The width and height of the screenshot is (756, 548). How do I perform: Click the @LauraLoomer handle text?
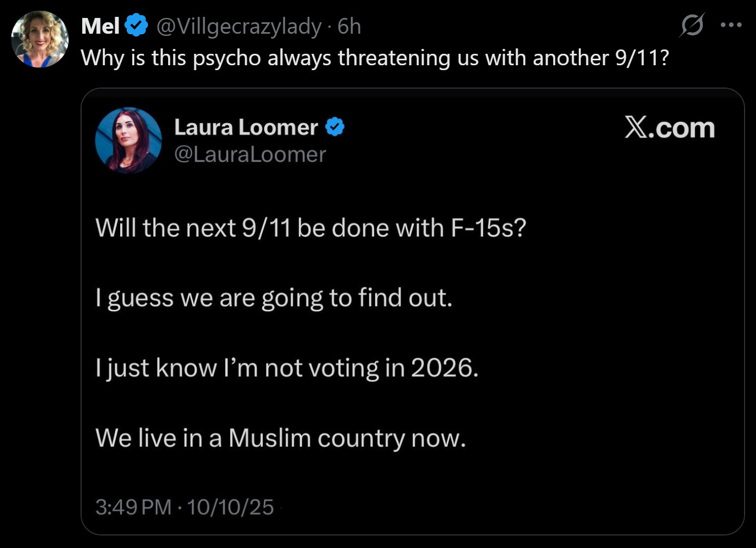(x=250, y=154)
